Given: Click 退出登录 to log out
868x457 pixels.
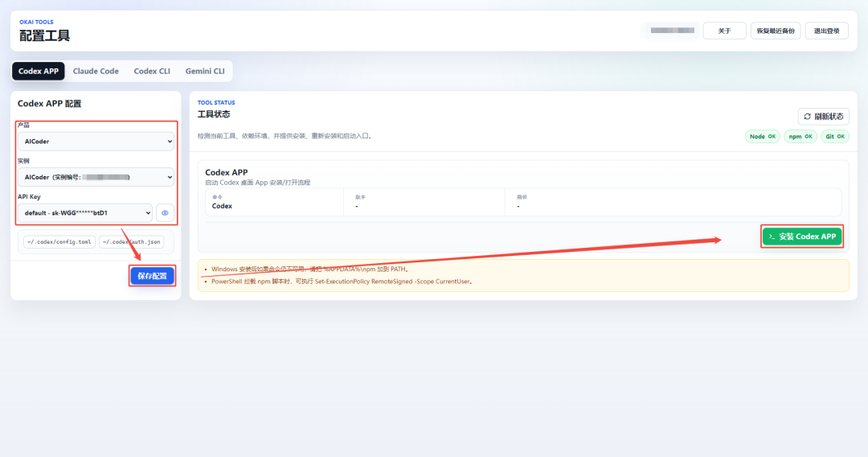Looking at the screenshot, I should (826, 31).
